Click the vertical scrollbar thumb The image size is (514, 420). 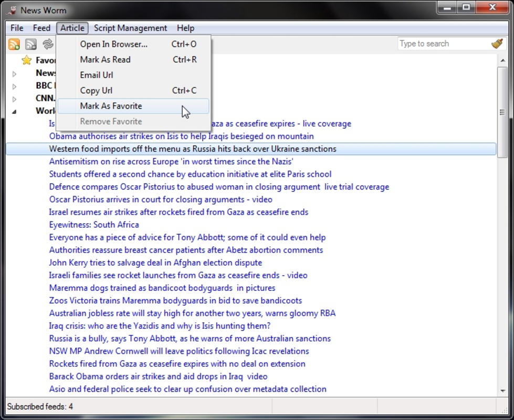502,112
